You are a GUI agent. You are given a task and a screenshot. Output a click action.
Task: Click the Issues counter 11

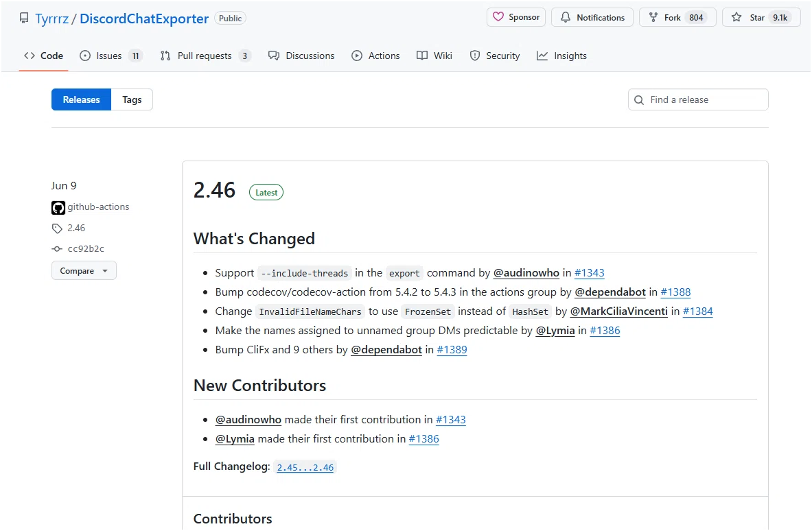click(136, 56)
